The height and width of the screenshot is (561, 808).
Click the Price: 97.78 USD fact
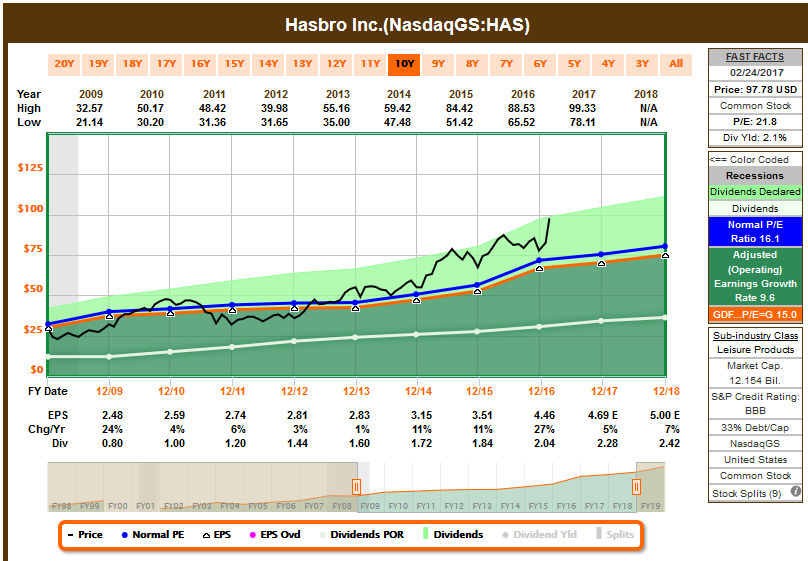pyautogui.click(x=755, y=89)
